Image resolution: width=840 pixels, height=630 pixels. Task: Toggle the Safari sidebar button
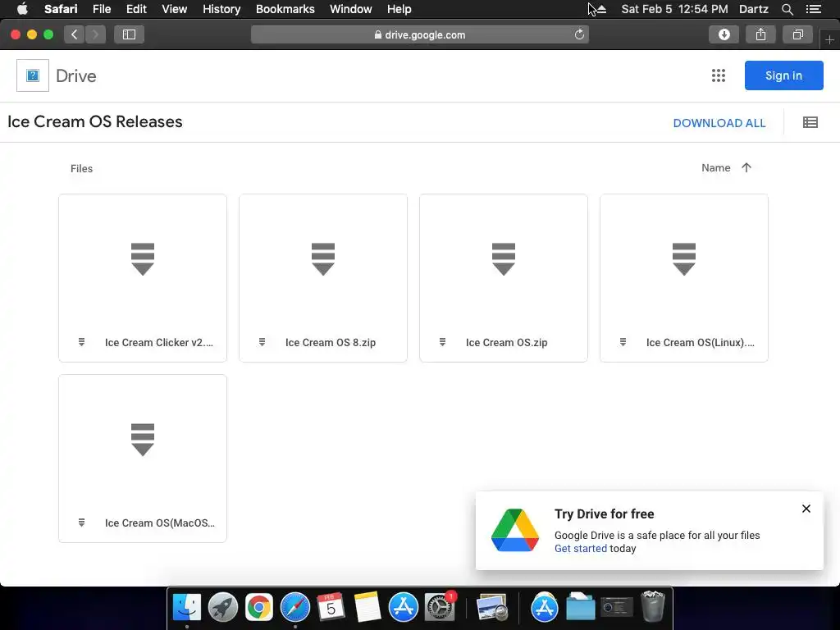[129, 34]
